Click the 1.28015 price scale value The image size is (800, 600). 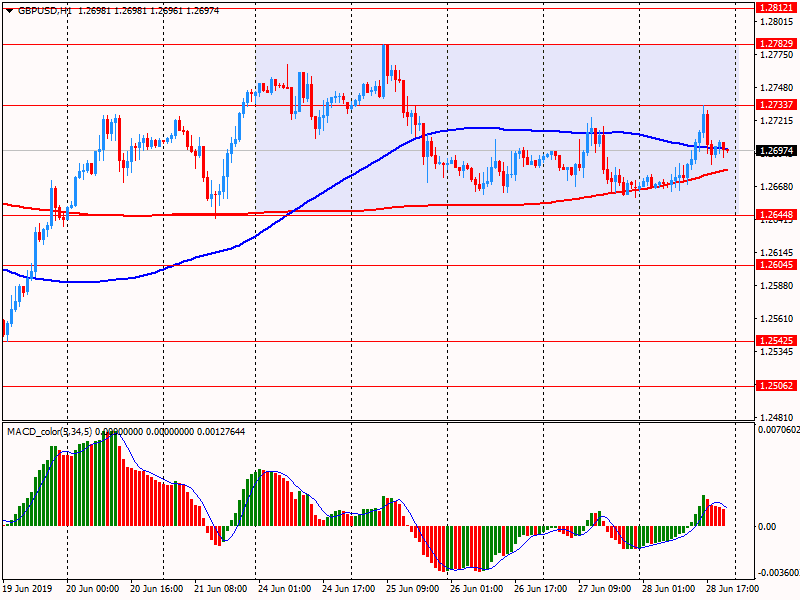click(x=777, y=22)
